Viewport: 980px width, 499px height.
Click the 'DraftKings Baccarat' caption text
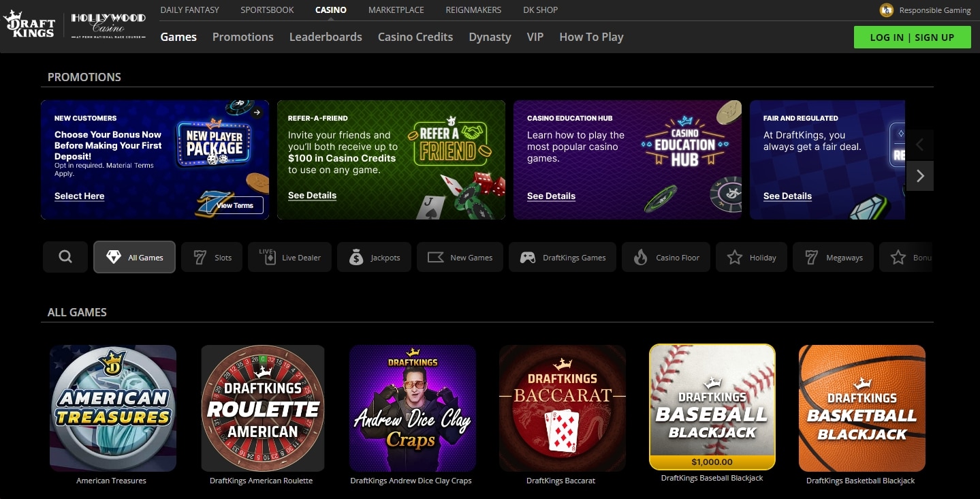coord(560,481)
